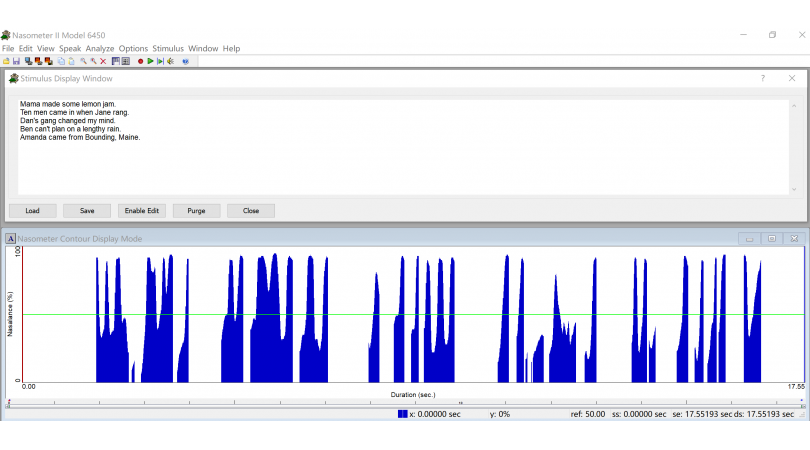Click the red X delete icon
This screenshot has height=450, width=810.
click(103, 61)
